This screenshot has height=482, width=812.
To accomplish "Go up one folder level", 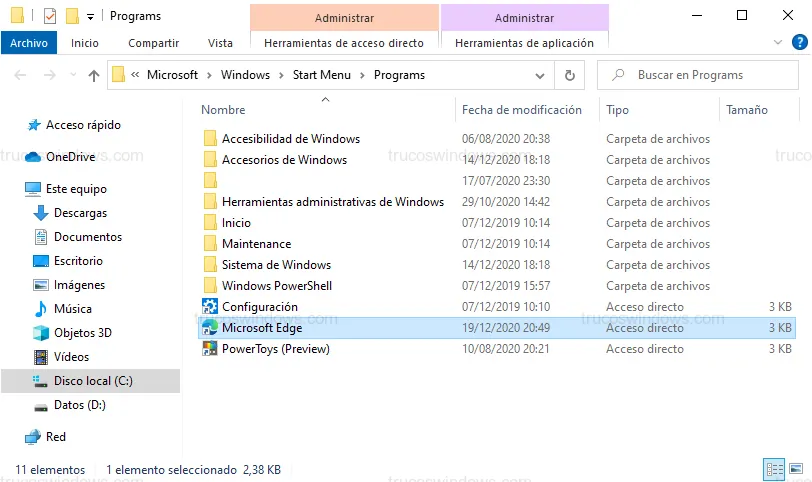I will [x=94, y=75].
